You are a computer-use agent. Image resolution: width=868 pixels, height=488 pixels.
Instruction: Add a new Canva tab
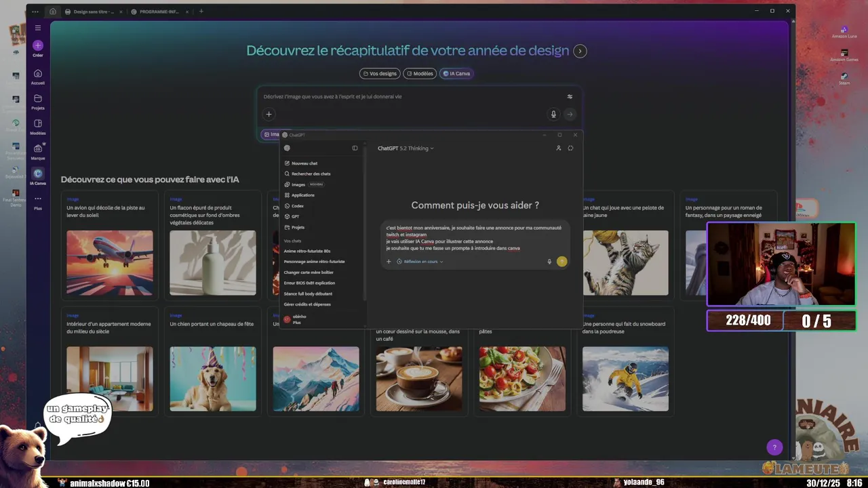tap(201, 12)
